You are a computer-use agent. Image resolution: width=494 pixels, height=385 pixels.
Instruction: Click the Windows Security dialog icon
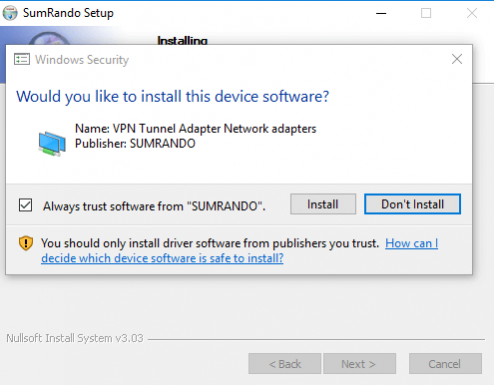point(22,60)
